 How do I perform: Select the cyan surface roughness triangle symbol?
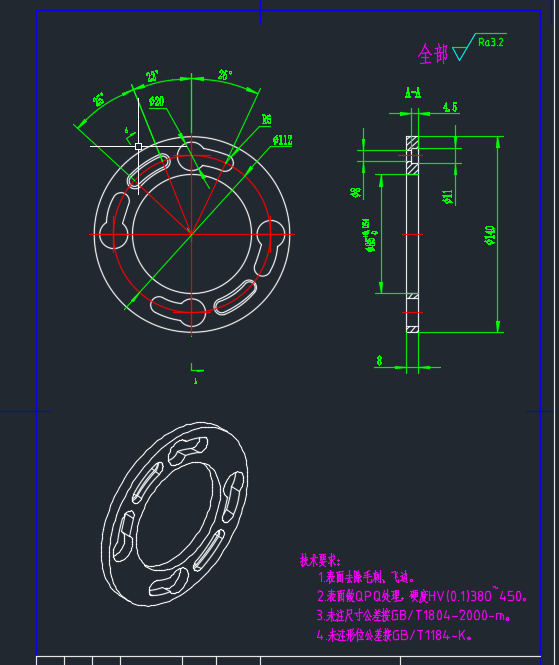pyautogui.click(x=463, y=49)
